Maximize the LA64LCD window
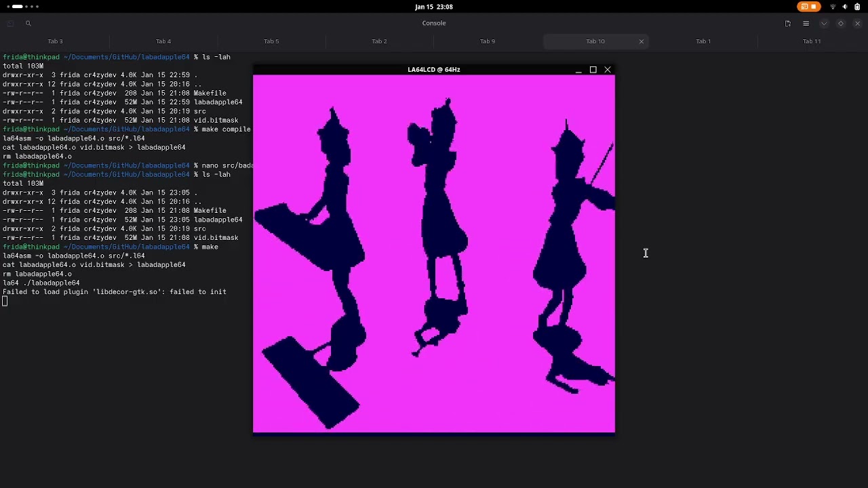868x488 pixels. click(x=593, y=70)
